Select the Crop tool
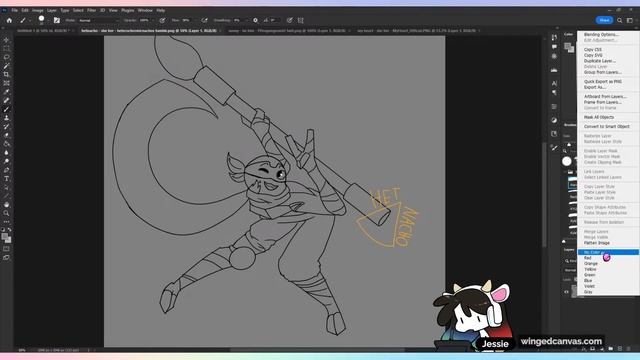640x360 pixels. click(6, 75)
